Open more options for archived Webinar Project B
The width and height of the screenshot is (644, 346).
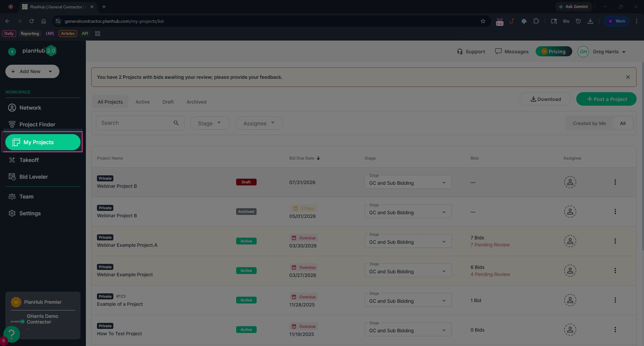pyautogui.click(x=615, y=212)
